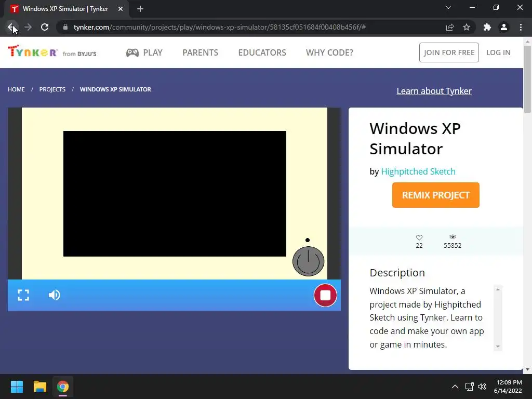Click the black simulator screen
This screenshot has height=399, width=532.
point(175,194)
